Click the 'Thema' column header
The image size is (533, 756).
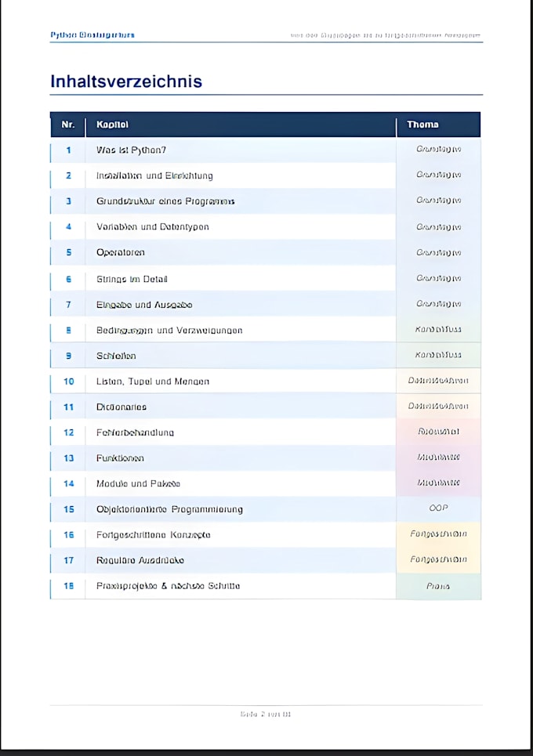point(422,125)
